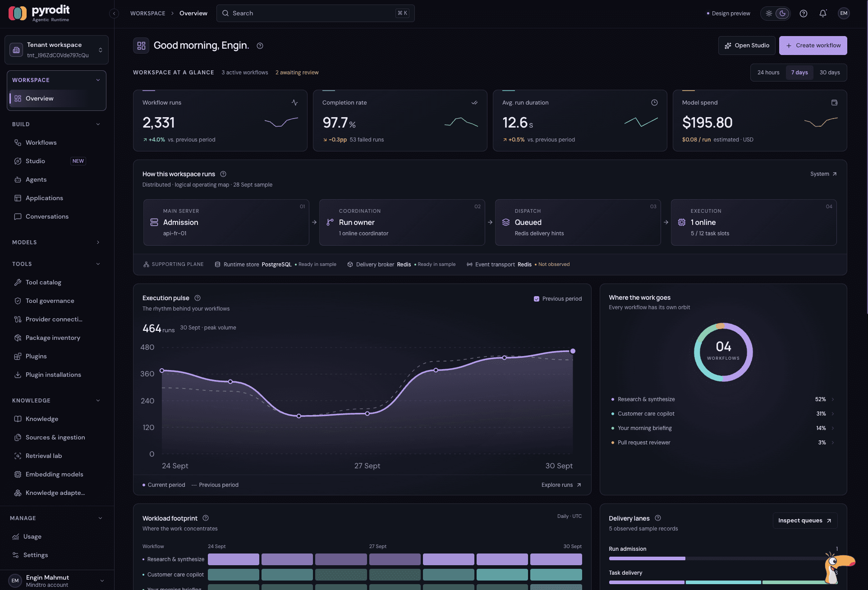Switch to light theme with sun icon

point(769,14)
